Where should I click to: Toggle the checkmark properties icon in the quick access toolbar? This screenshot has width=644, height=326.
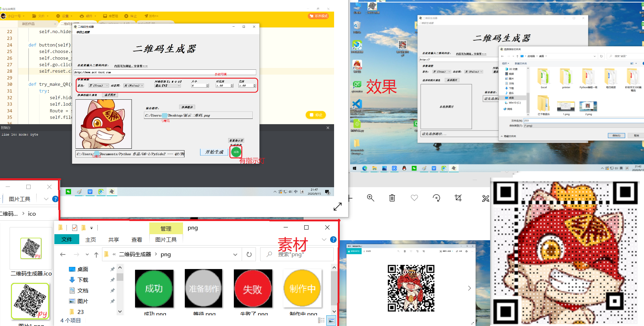74,228
